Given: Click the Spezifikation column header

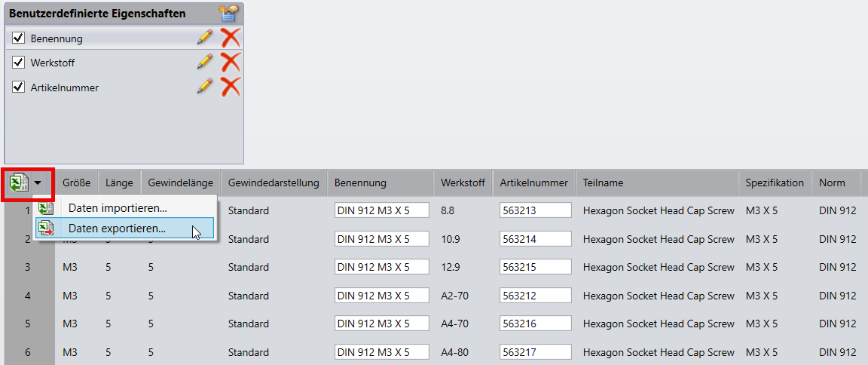Looking at the screenshot, I should click(774, 182).
